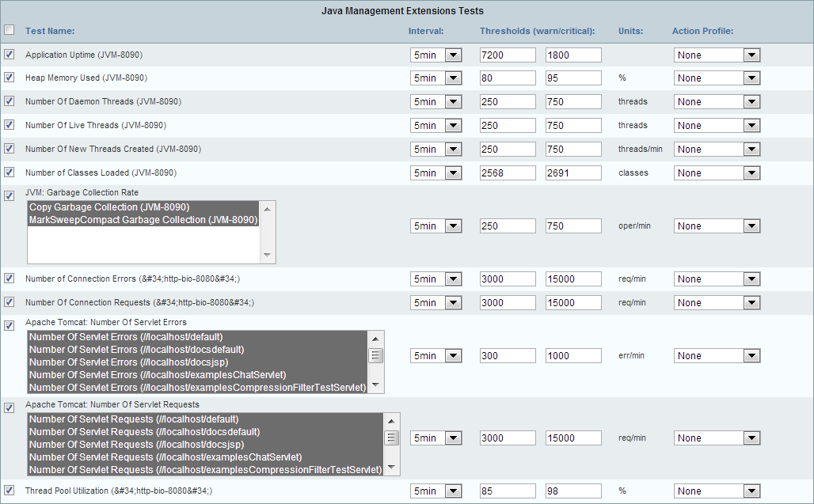Uncheck the Application Uptime test checkbox
The height and width of the screenshot is (504, 814).
click(x=8, y=55)
